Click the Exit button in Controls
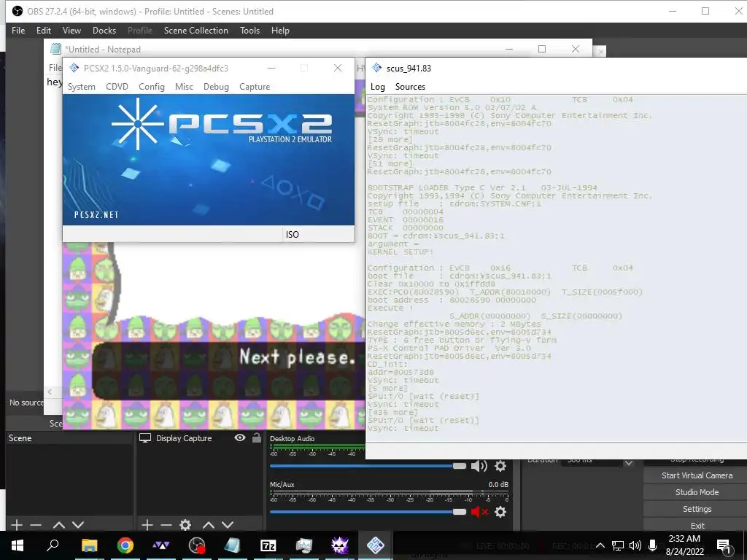747x560 pixels. tap(697, 525)
